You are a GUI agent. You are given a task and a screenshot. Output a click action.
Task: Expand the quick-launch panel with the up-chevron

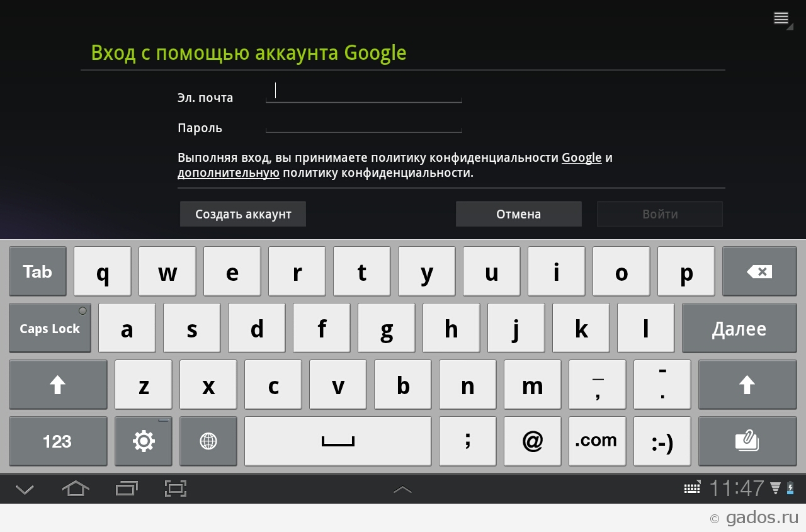point(402,489)
